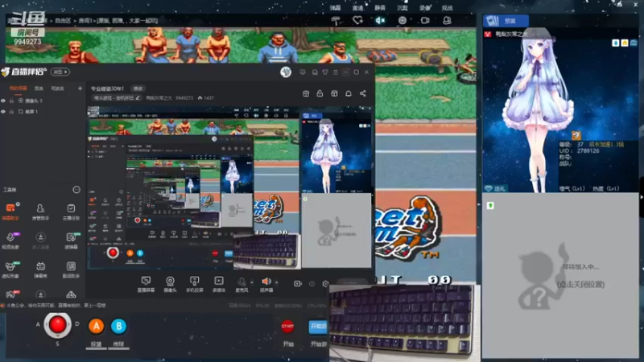Open the streamer tasks tool icon
Image resolution: width=644 pixels, height=362 pixels.
pos(71,211)
